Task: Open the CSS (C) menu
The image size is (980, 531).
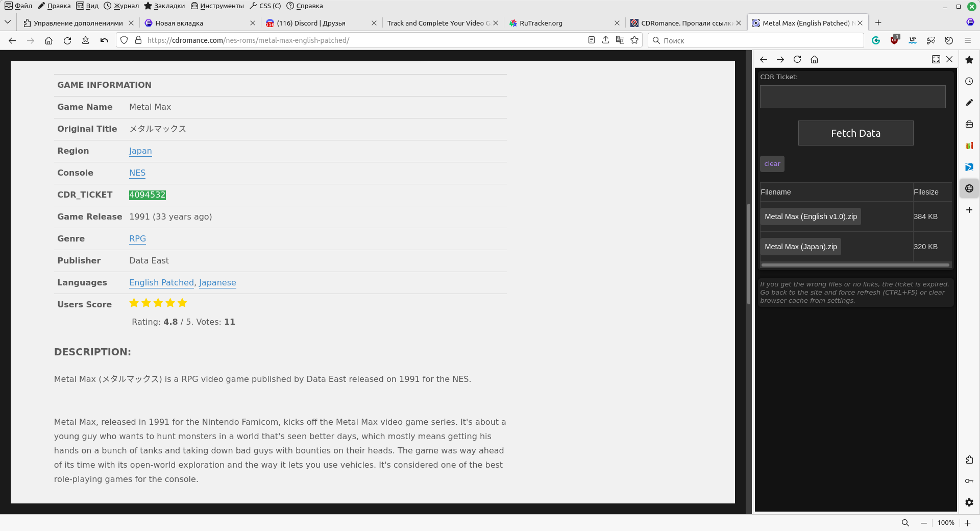Action: tap(265, 6)
